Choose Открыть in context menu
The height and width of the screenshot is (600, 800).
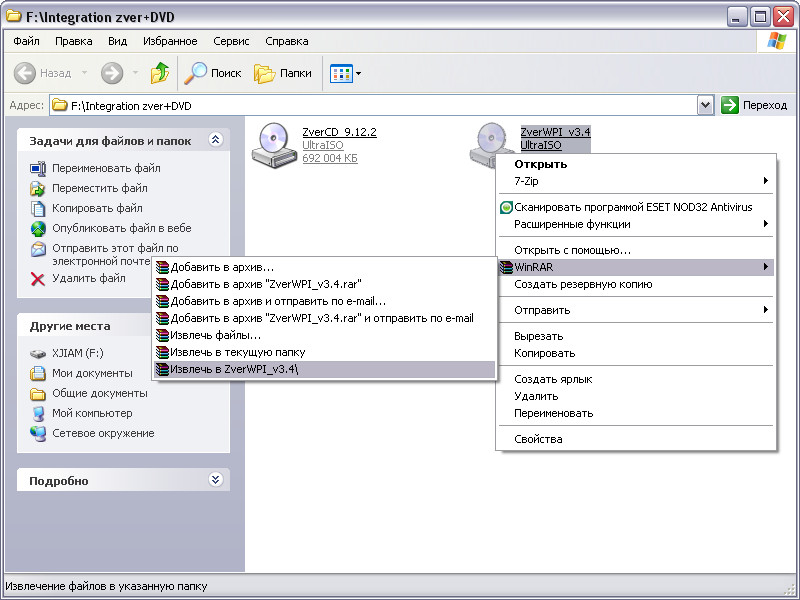tap(636, 164)
